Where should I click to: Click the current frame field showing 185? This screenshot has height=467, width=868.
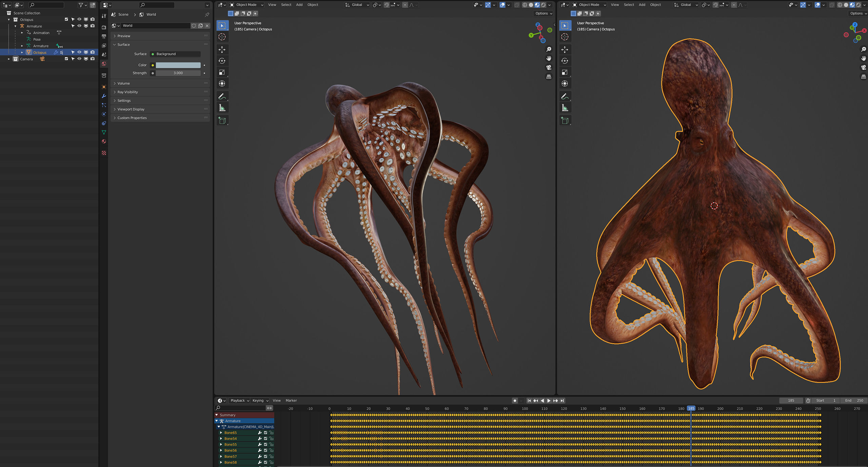point(791,401)
